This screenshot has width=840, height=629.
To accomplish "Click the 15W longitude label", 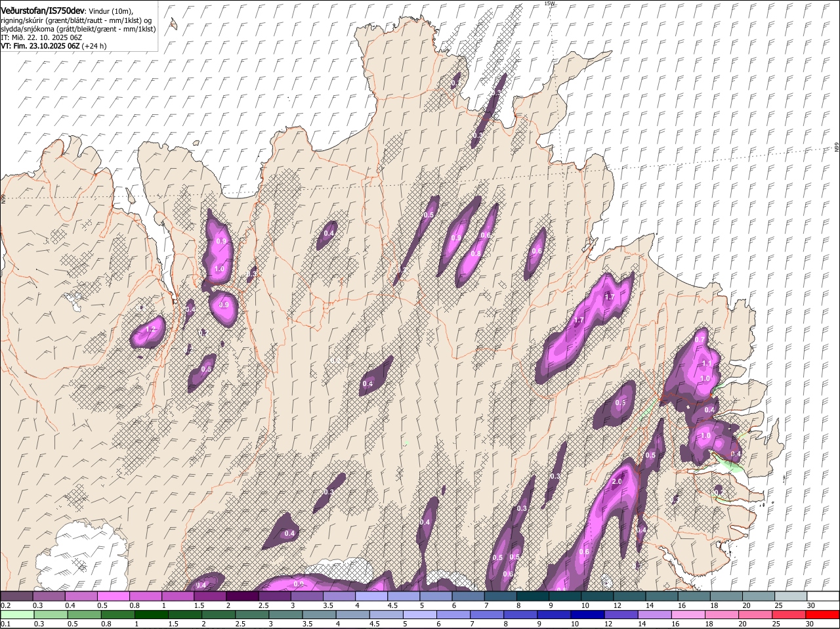I will point(549,3).
